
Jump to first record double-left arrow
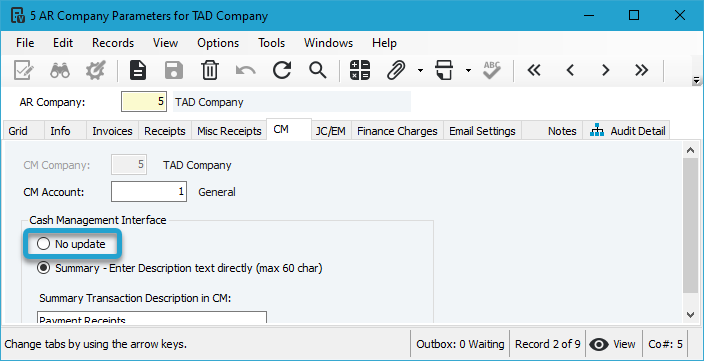[x=534, y=70]
